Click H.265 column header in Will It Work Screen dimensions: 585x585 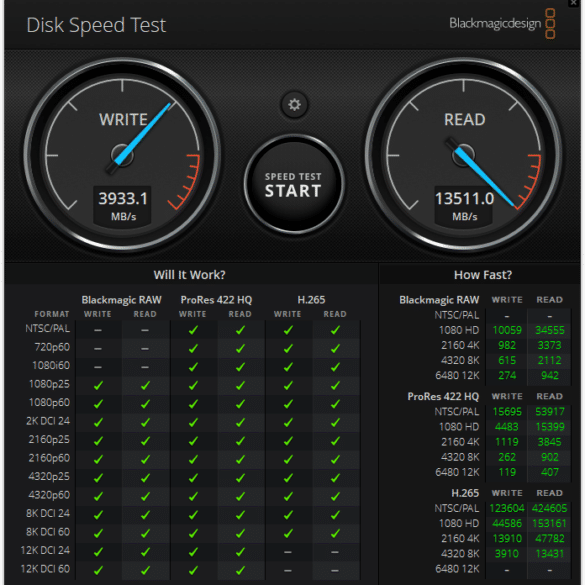click(x=312, y=300)
